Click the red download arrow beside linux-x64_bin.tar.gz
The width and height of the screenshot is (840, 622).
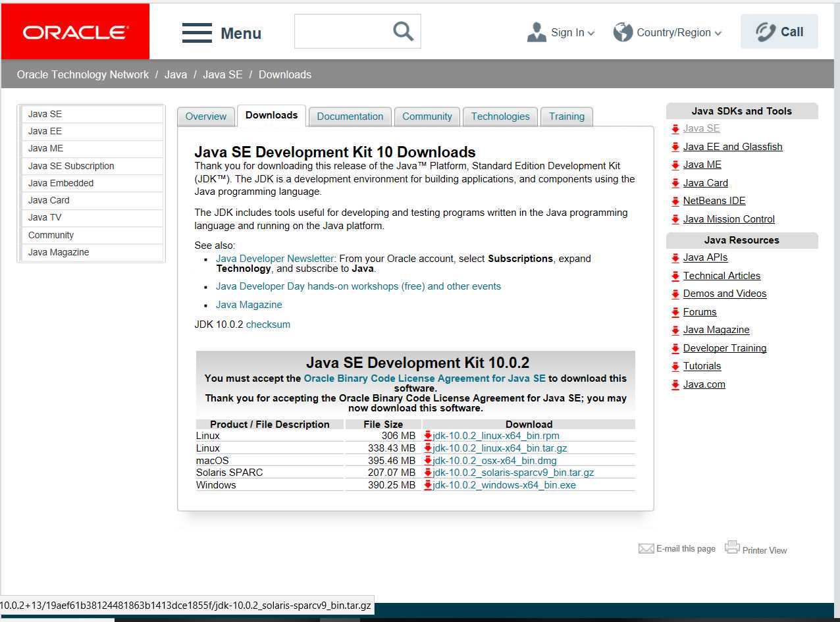click(428, 448)
